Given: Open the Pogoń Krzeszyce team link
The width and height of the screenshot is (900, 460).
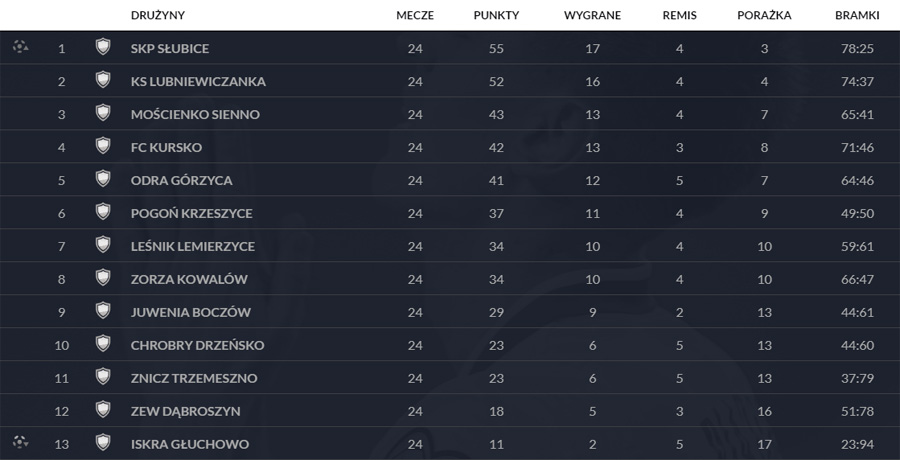Looking at the screenshot, I should tap(191, 213).
